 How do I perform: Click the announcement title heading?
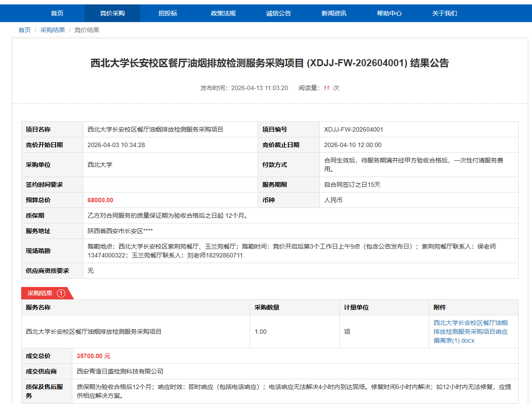click(x=270, y=63)
